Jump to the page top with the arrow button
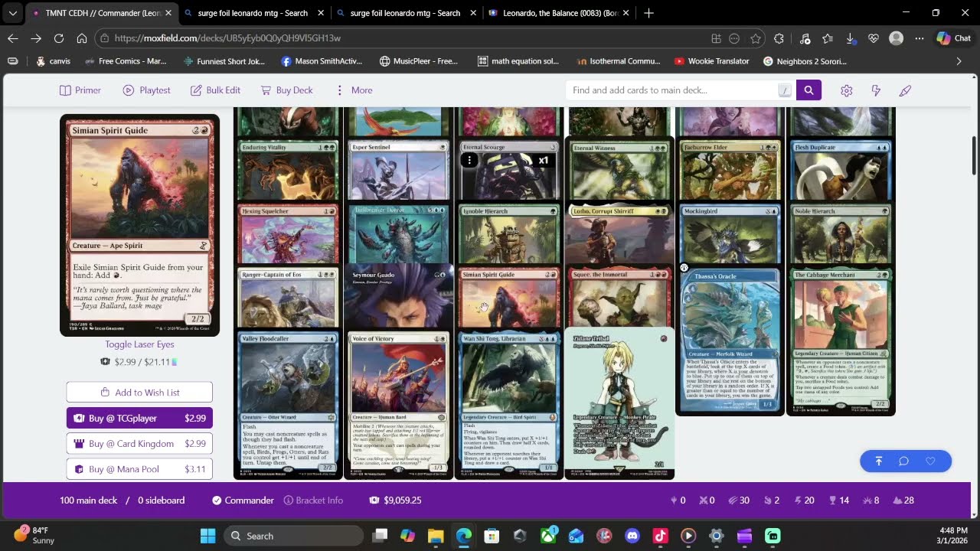Image resolution: width=980 pixels, height=551 pixels. pyautogui.click(x=878, y=461)
